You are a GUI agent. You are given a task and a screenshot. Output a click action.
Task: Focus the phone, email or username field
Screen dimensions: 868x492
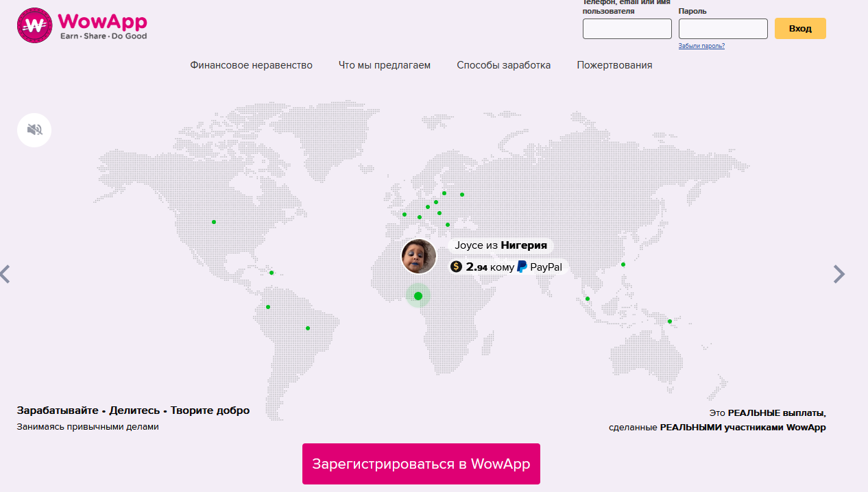click(x=627, y=29)
